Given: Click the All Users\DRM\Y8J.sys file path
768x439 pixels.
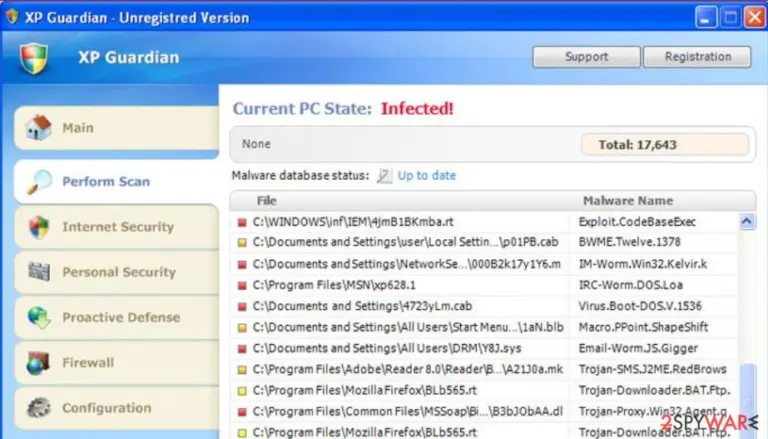Looking at the screenshot, I should click(387, 348).
